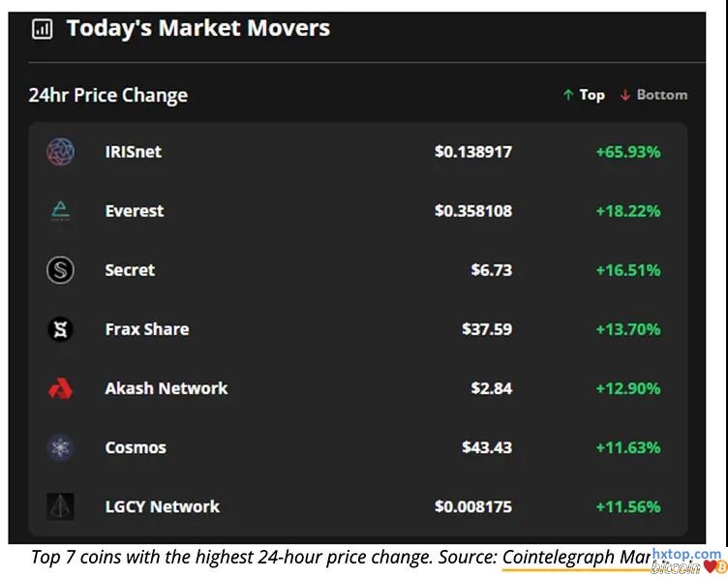
Task: Switch to Bottom price movers
Action: (x=653, y=95)
